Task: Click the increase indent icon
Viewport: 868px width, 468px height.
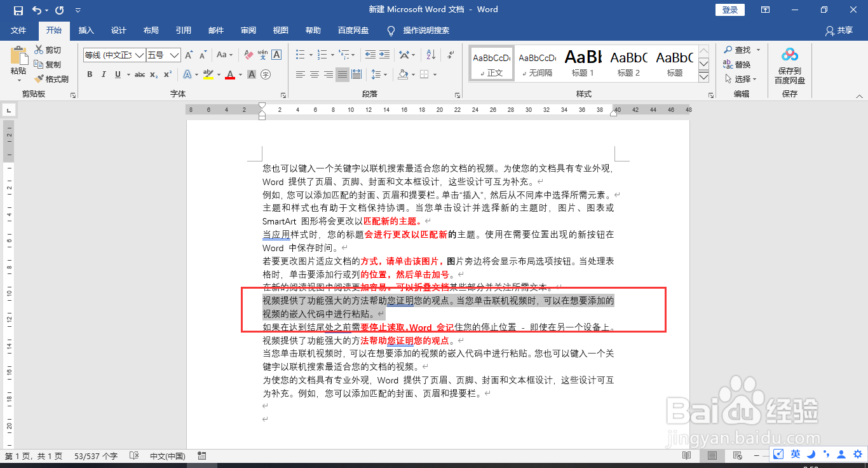Action: pos(385,55)
